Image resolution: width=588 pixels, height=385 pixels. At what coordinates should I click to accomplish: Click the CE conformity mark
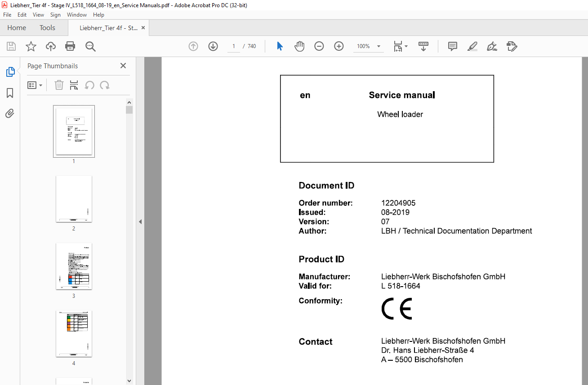[x=396, y=309]
